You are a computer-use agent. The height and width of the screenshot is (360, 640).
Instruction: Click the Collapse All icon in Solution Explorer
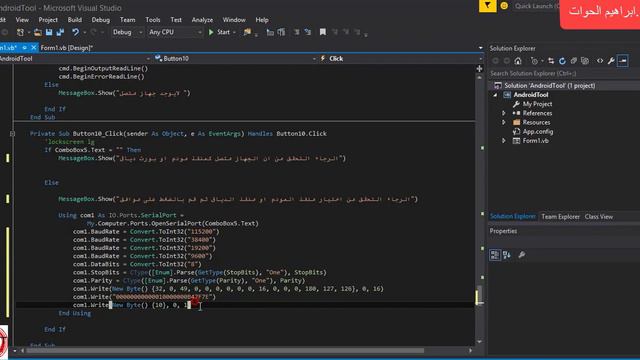tap(573, 61)
